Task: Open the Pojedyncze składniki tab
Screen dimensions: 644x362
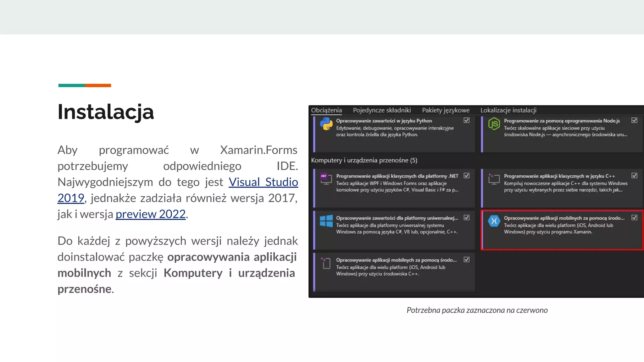Action: [x=382, y=110]
